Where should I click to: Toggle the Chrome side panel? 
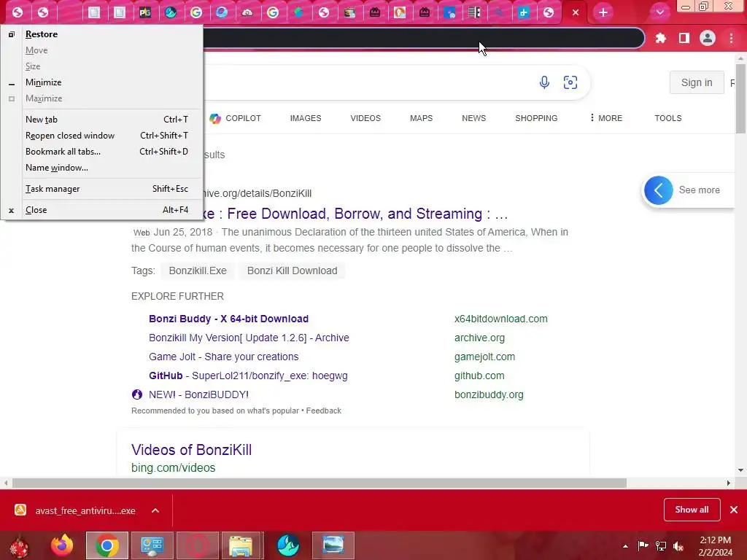click(x=684, y=38)
